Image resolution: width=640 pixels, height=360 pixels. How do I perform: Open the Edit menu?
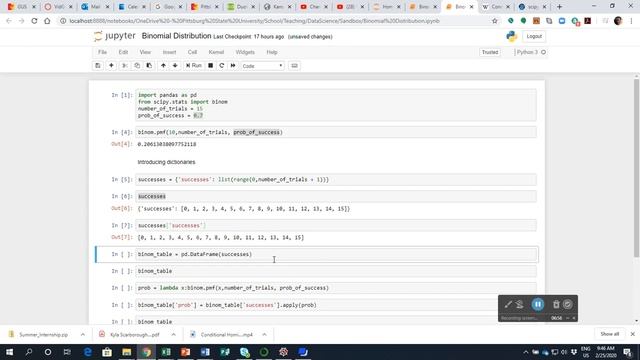coord(123,52)
